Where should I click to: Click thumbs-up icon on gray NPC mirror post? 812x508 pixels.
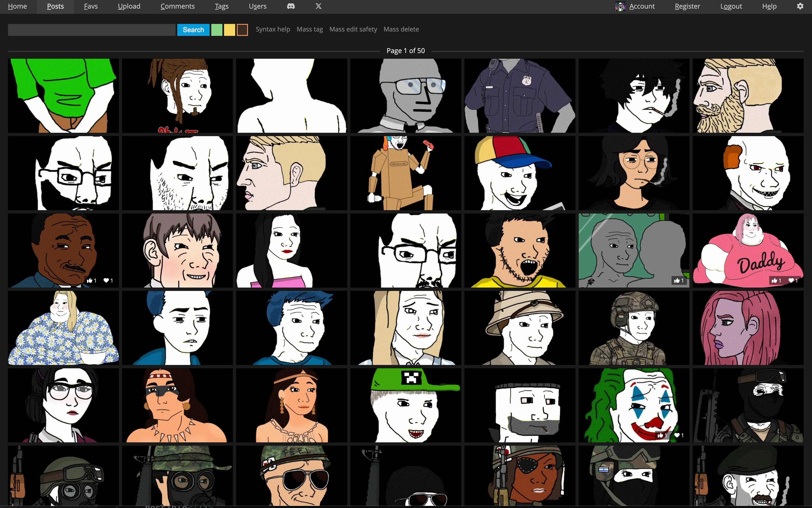pyautogui.click(x=676, y=281)
